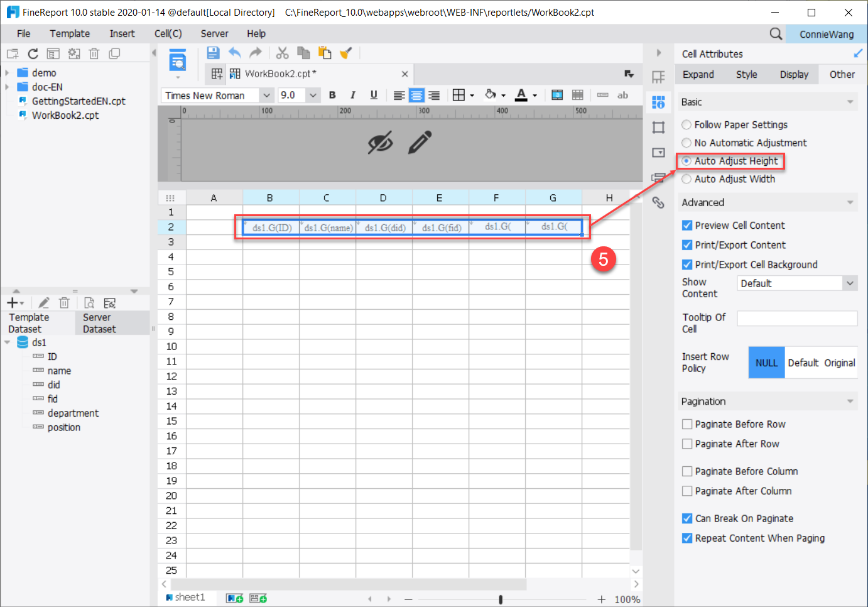This screenshot has height=607, width=868.
Task: Open the font size dropdown
Action: click(x=313, y=96)
